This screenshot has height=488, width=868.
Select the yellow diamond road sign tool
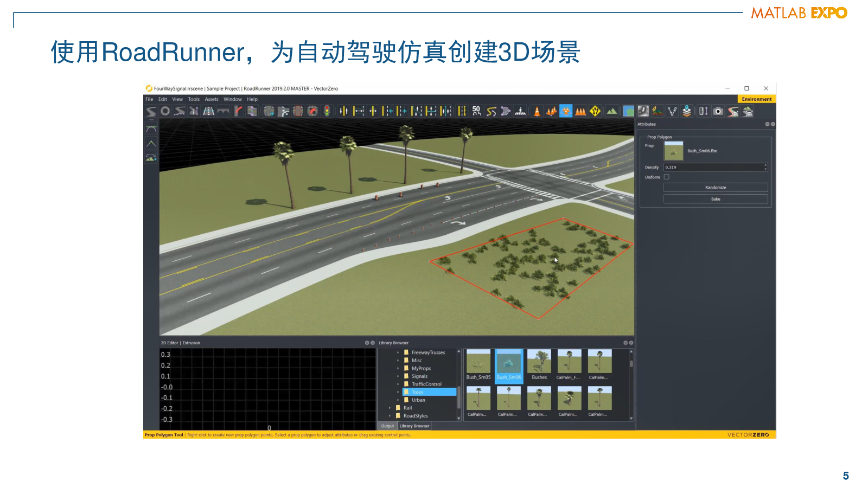point(595,111)
